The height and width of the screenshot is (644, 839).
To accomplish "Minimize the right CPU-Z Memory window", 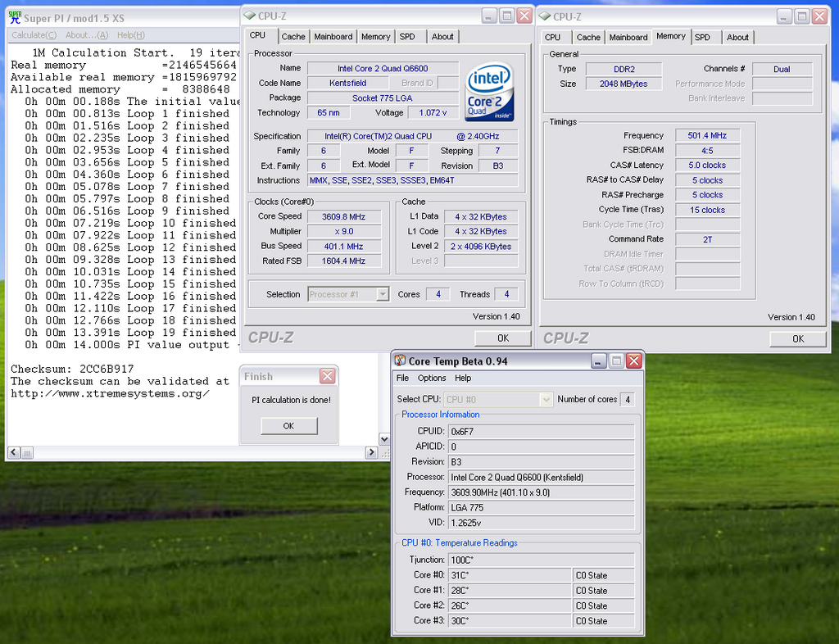I will (x=784, y=16).
